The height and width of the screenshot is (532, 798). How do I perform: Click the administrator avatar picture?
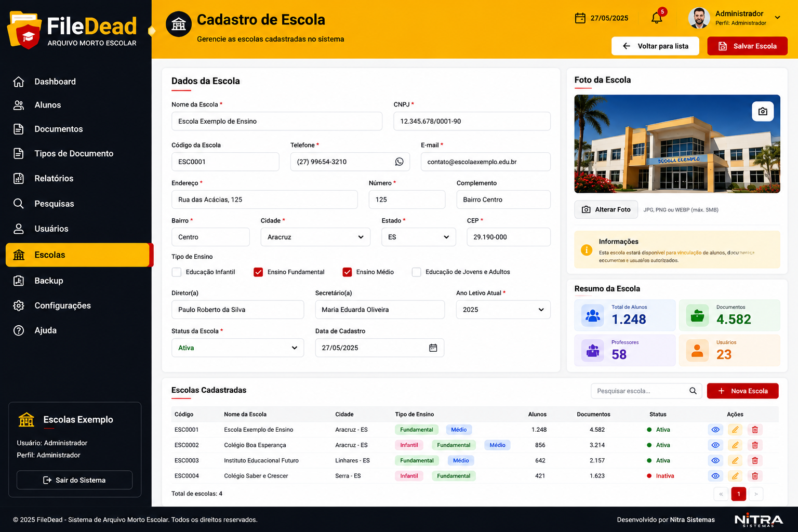[x=699, y=18]
